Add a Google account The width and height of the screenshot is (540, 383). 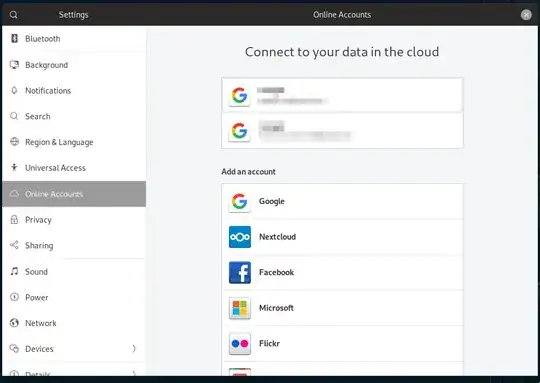pos(342,201)
